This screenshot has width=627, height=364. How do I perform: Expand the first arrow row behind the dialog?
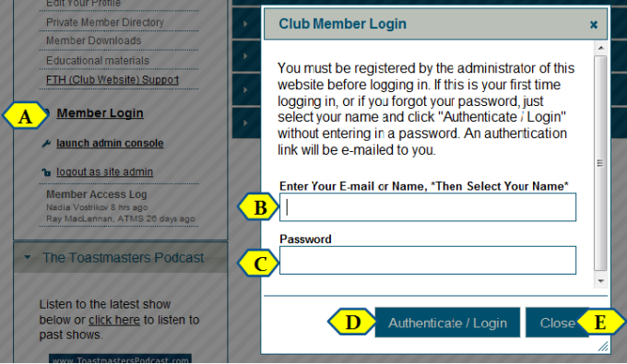click(245, 24)
